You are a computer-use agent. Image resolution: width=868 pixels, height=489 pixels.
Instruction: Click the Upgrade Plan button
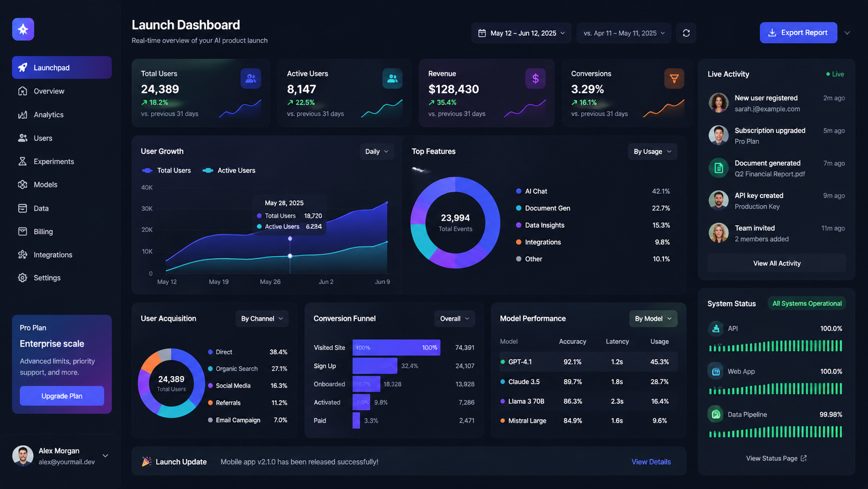coord(62,396)
